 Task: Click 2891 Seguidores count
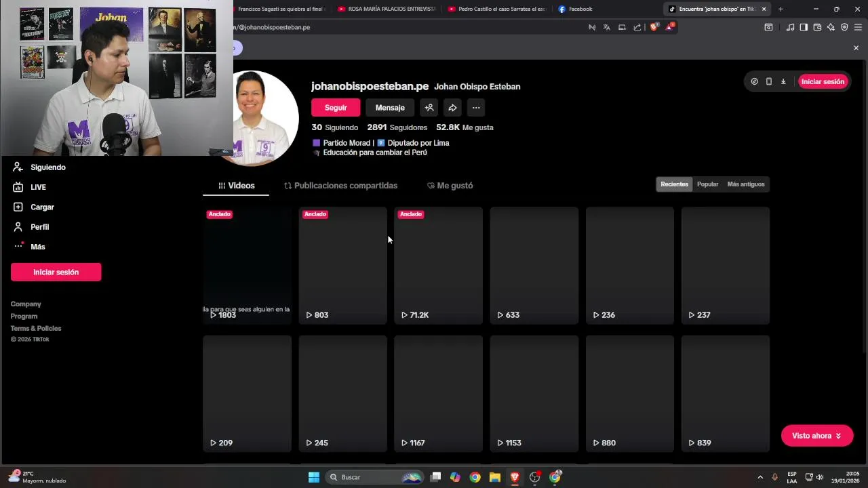397,127
